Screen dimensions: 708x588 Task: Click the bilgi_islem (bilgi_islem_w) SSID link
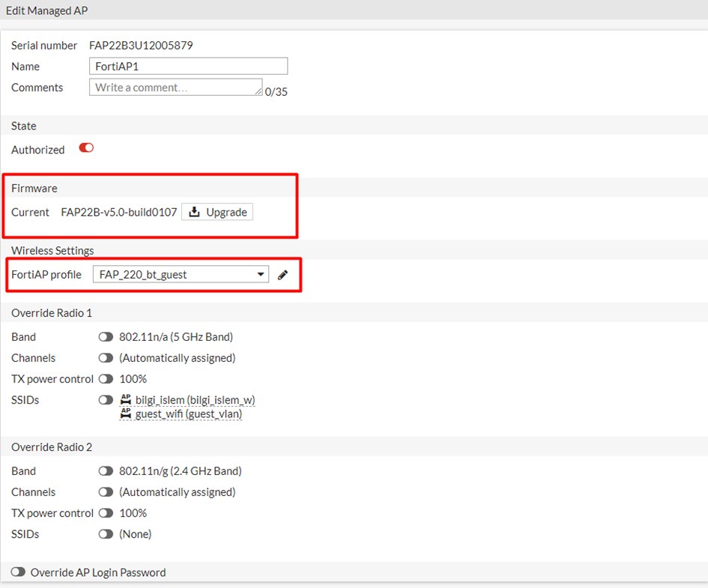[195, 400]
